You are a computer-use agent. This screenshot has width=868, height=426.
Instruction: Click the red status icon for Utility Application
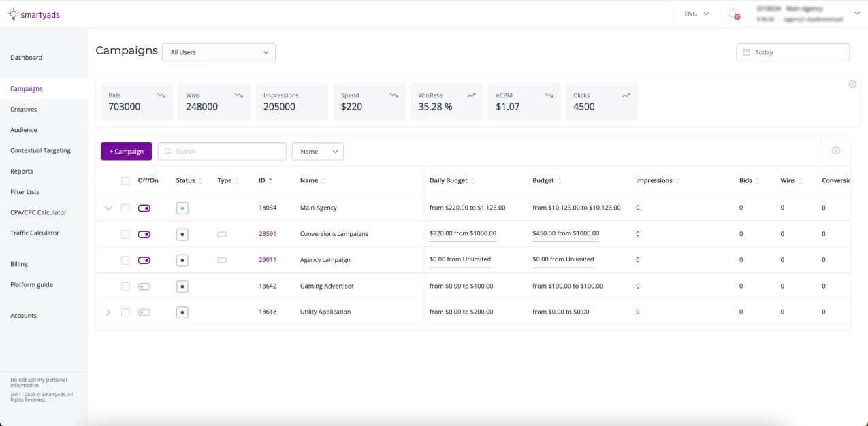coord(182,312)
